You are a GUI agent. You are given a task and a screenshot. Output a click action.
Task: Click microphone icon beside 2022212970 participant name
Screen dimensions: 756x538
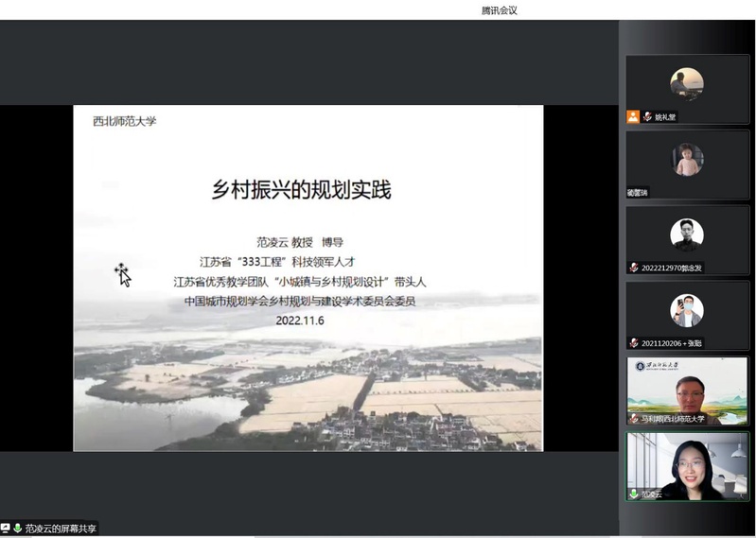(x=634, y=268)
